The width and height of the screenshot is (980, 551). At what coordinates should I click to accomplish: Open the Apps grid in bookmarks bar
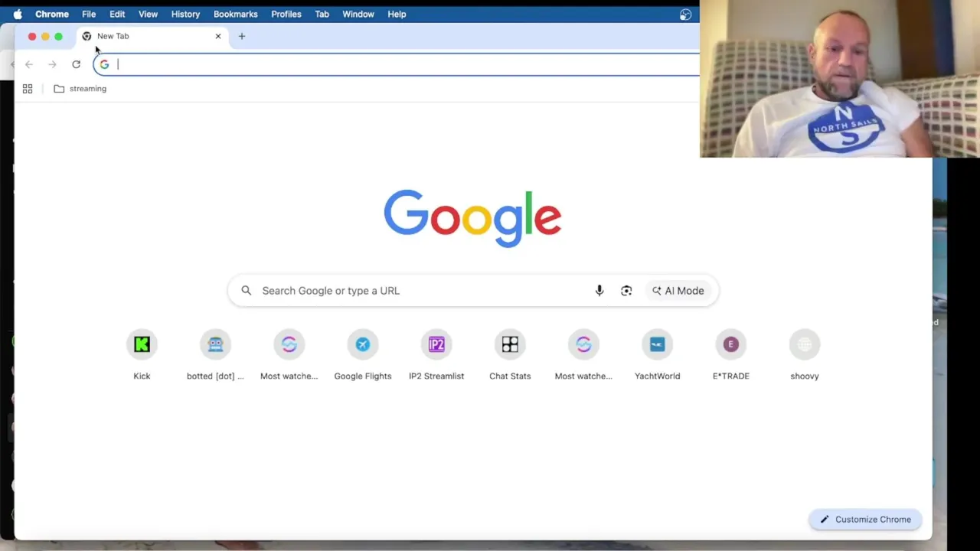click(x=28, y=89)
